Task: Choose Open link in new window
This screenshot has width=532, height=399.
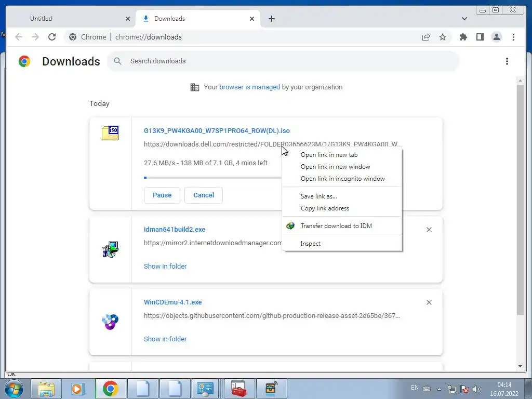Action: point(342,167)
